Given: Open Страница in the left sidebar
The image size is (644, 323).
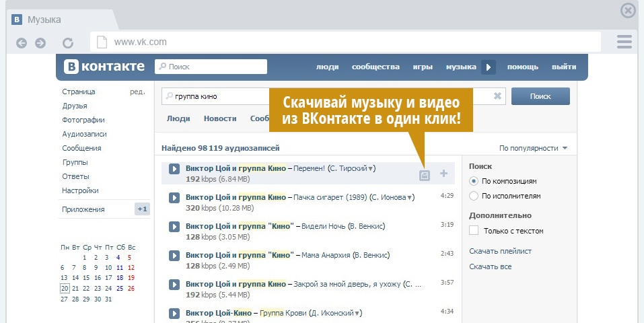Looking at the screenshot, I should pos(79,92).
